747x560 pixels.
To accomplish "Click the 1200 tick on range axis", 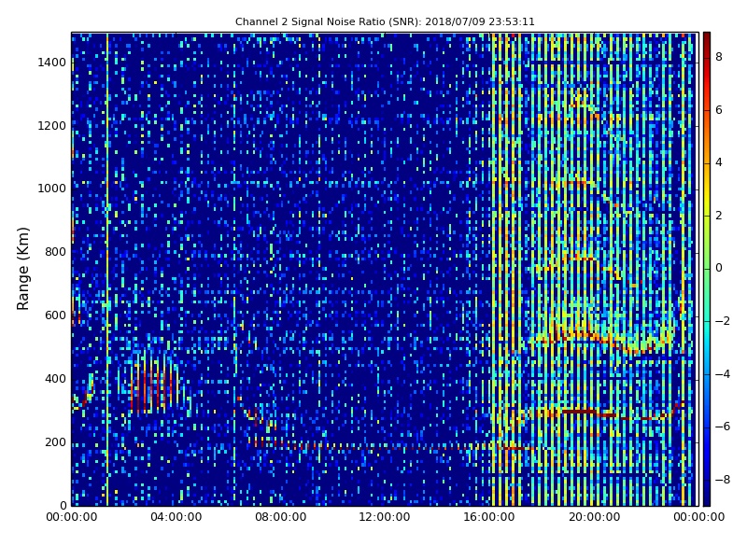I will tap(52, 126).
